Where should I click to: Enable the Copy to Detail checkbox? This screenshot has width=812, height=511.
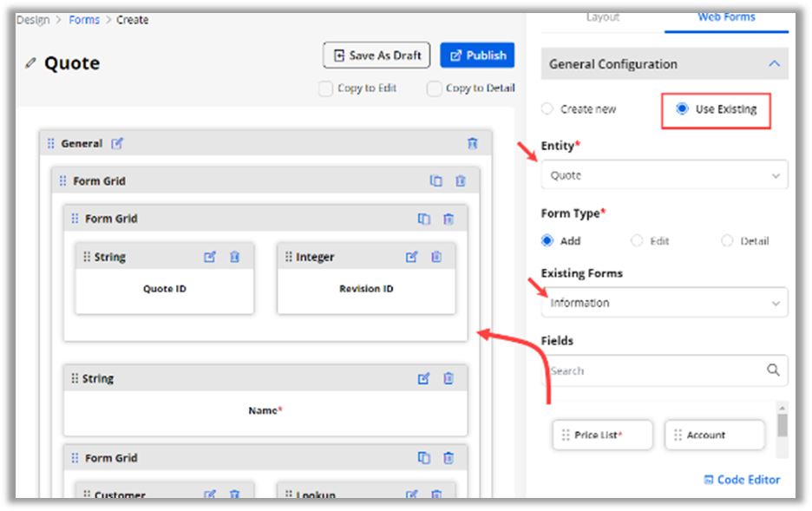(434, 88)
